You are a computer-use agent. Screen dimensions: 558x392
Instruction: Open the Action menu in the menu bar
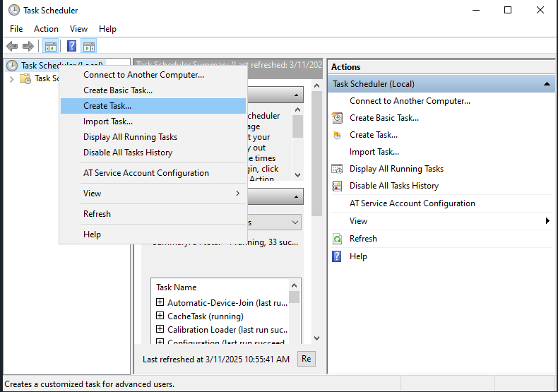(x=46, y=29)
